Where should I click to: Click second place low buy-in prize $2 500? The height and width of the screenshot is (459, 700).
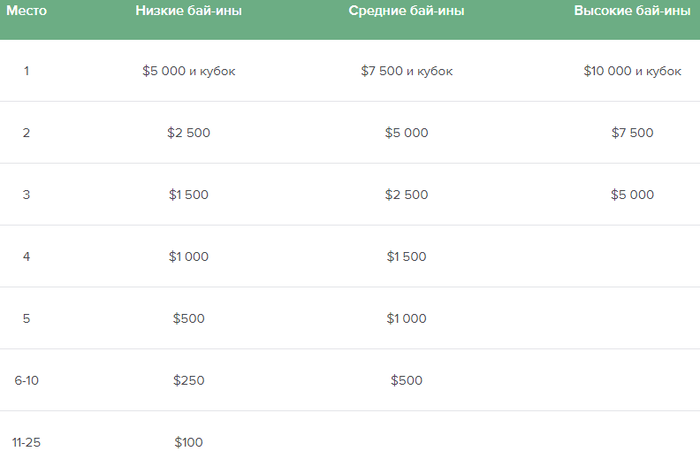pyautogui.click(x=188, y=133)
